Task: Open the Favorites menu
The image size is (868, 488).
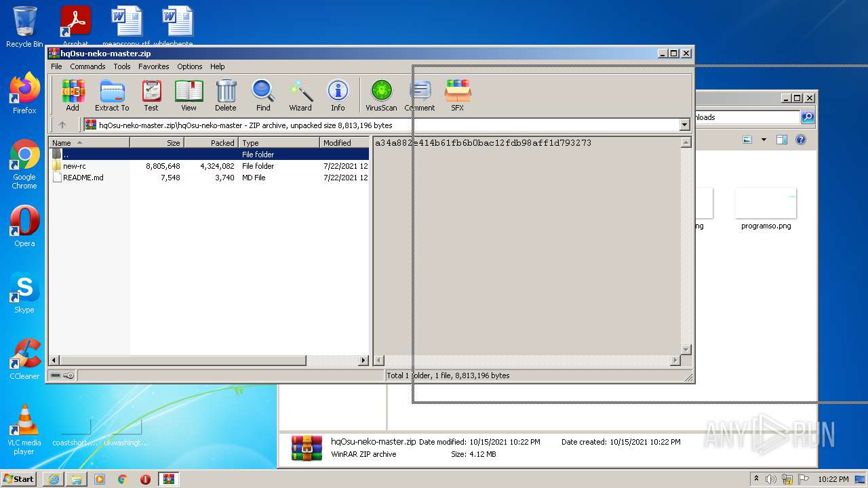Action: (154, 66)
